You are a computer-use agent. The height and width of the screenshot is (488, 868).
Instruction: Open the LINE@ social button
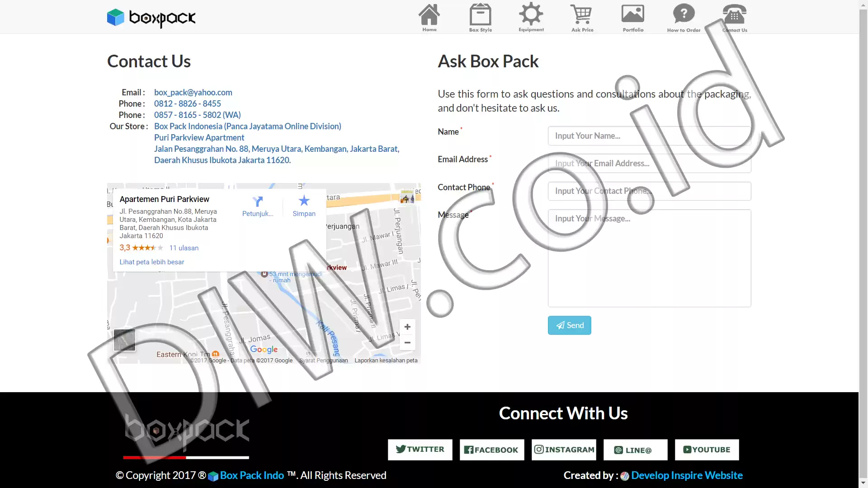click(x=635, y=450)
